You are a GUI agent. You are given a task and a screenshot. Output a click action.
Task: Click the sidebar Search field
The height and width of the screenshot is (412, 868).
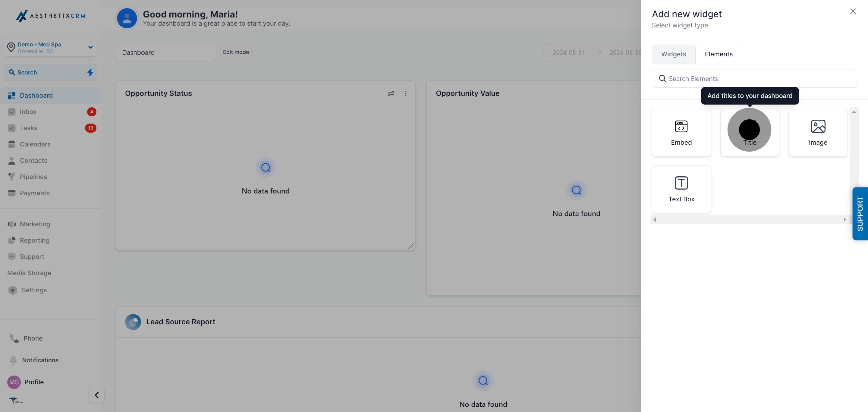tap(51, 72)
